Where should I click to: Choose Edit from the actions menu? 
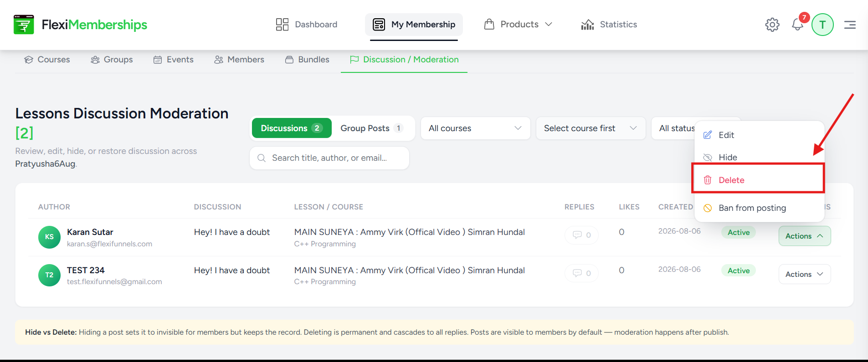tap(760, 135)
